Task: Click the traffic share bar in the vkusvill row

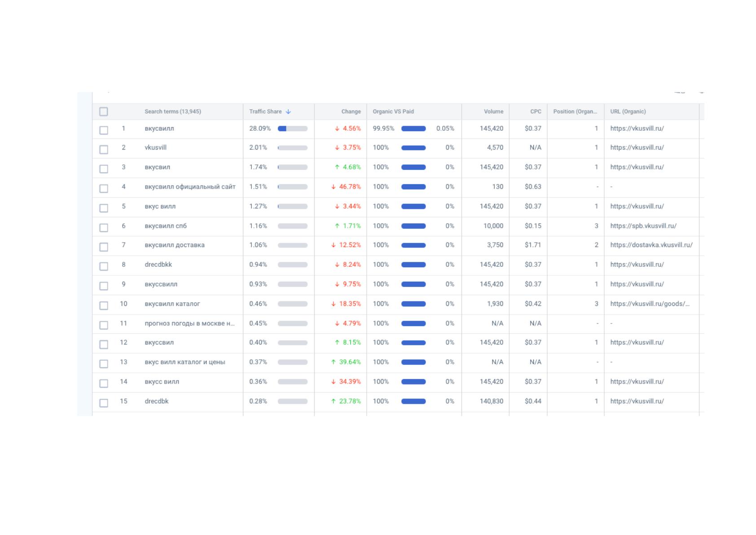Action: tap(293, 148)
